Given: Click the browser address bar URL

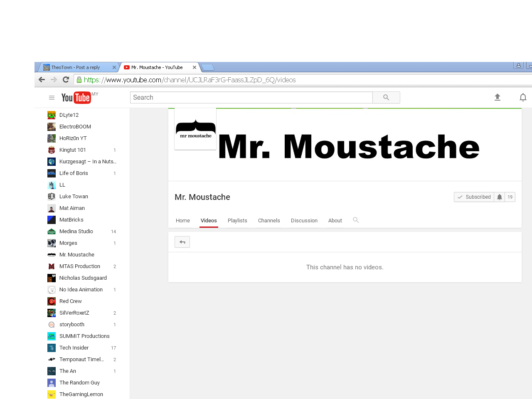Looking at the screenshot, I should pyautogui.click(x=190, y=80).
